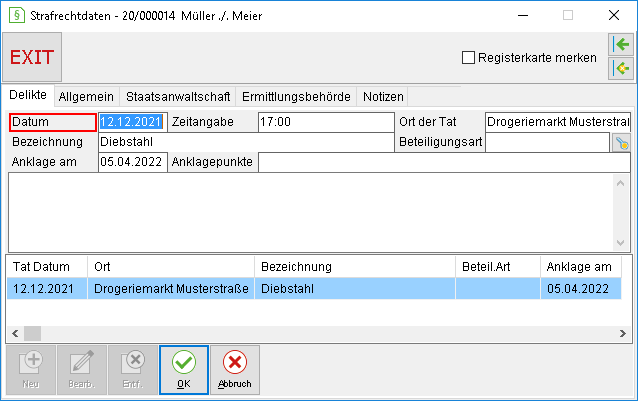Click inside the large notes text area

[x=311, y=212]
